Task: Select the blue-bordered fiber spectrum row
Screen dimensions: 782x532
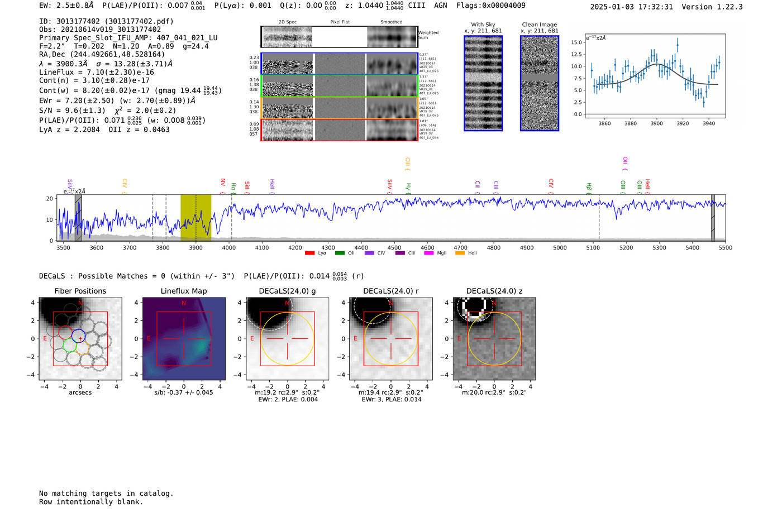Action: 340,64
